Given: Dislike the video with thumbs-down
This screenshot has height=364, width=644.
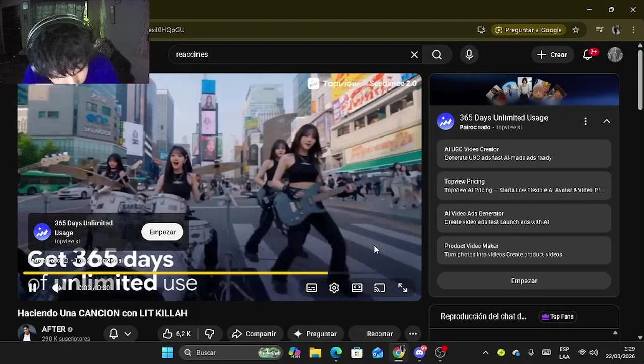Looking at the screenshot, I should coord(209,334).
